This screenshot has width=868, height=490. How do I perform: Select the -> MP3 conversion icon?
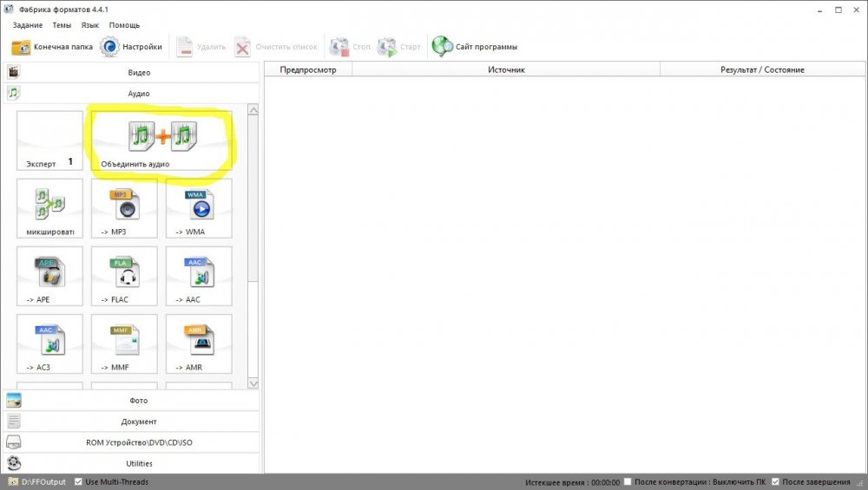(x=124, y=207)
